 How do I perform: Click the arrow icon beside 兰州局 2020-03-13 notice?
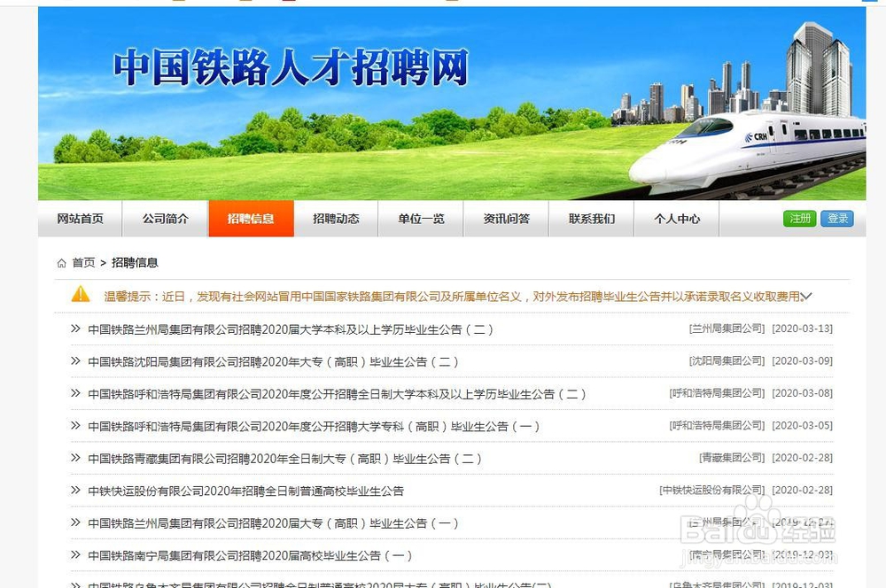(75, 329)
